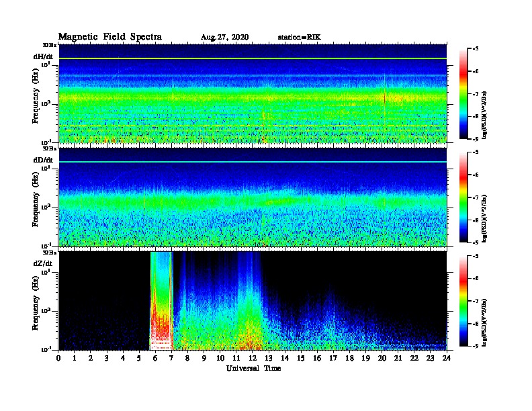532x411 pixels.
Task: Click the color bar beside the dH/dt panel
Action: 463,94
